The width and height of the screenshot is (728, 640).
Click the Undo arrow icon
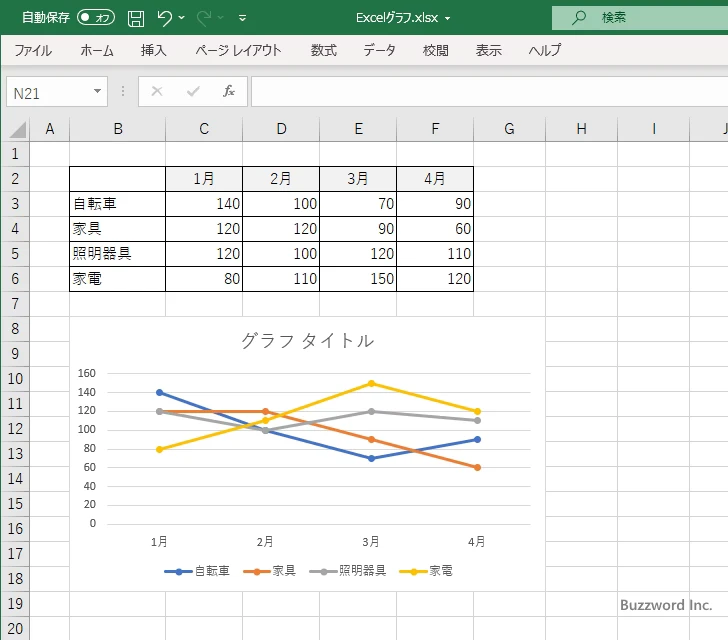click(x=164, y=18)
